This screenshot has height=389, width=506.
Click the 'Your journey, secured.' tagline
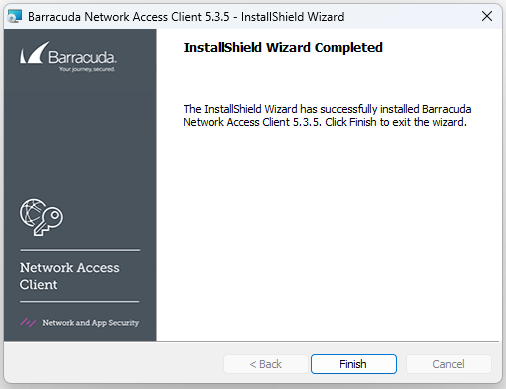click(x=87, y=69)
